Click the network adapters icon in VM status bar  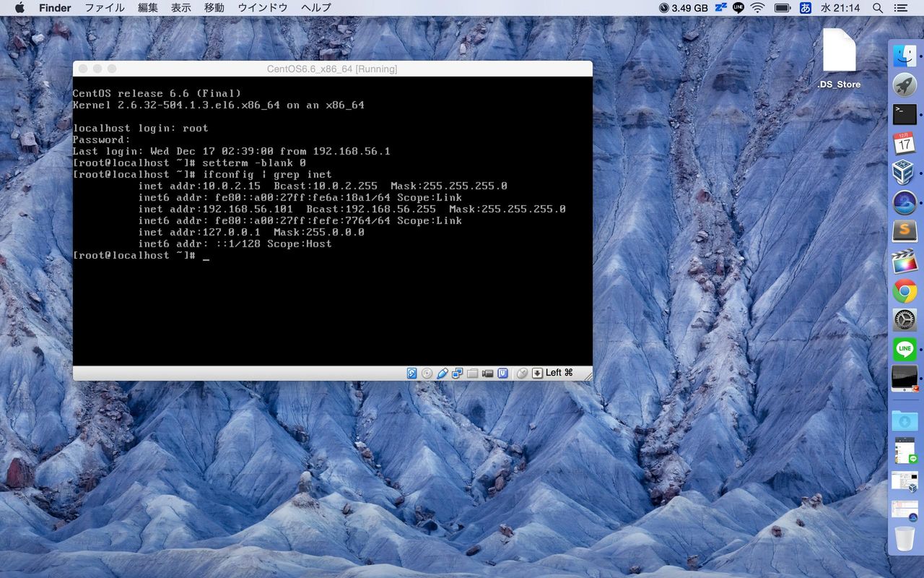[458, 373]
